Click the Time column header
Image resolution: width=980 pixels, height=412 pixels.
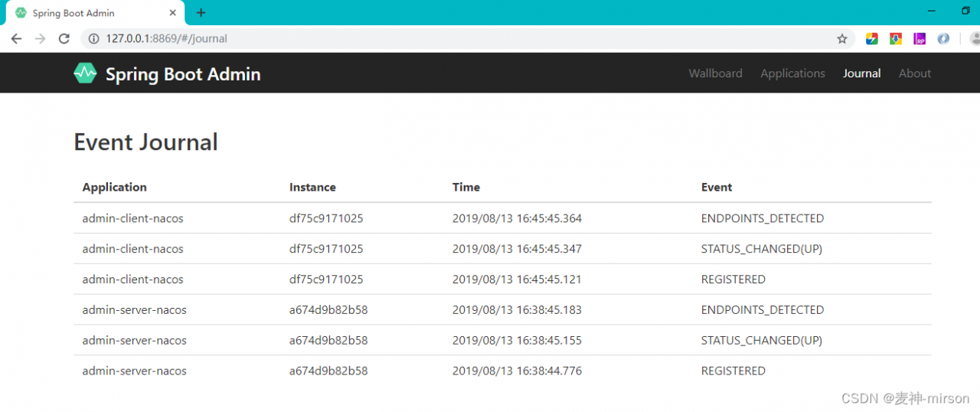click(x=466, y=187)
